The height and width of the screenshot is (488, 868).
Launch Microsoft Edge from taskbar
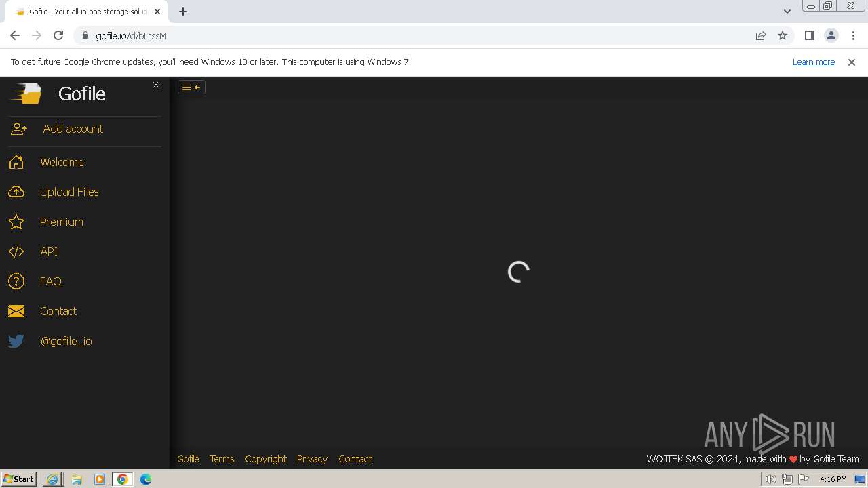point(146,479)
